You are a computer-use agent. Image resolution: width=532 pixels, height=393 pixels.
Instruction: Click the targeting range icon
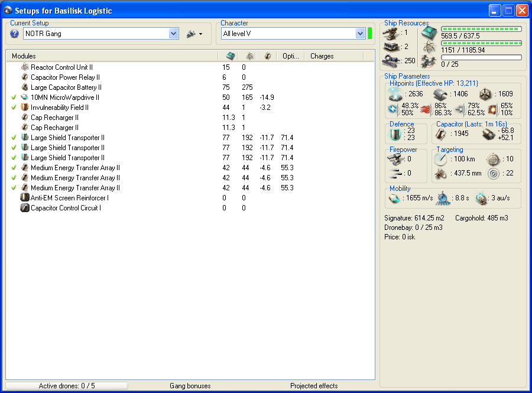click(x=440, y=160)
